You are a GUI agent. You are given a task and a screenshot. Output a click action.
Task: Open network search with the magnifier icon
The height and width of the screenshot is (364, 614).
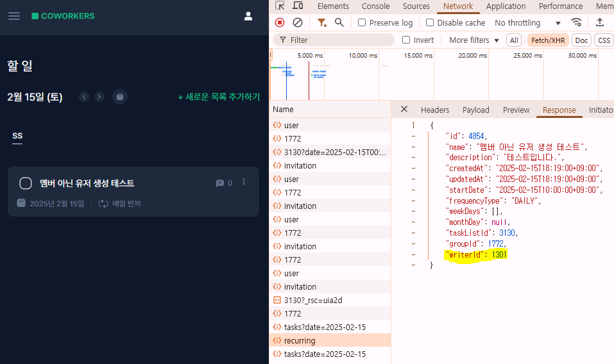[339, 22]
